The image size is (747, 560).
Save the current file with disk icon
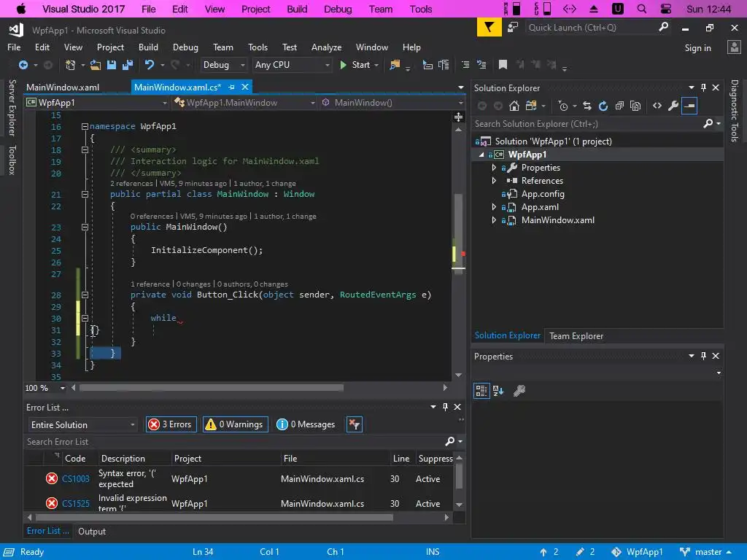coord(112,65)
